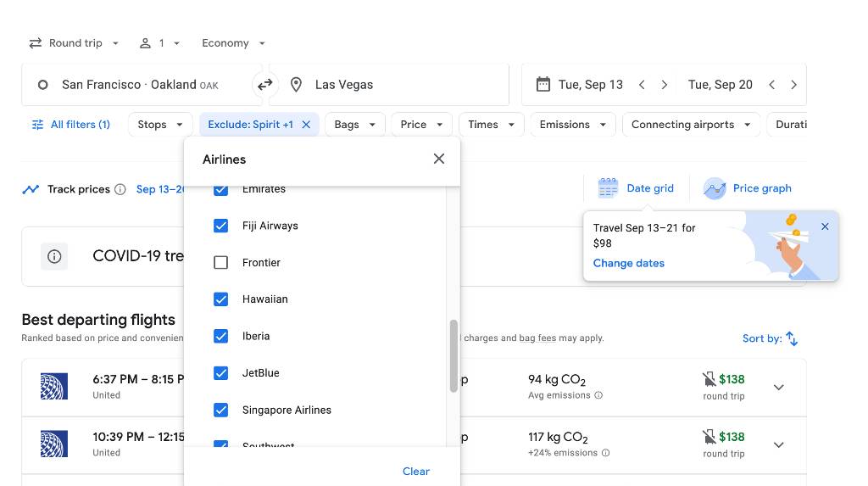This screenshot has height=486, width=868.
Task: Uncheck the Iberia checkbox
Action: (x=221, y=337)
